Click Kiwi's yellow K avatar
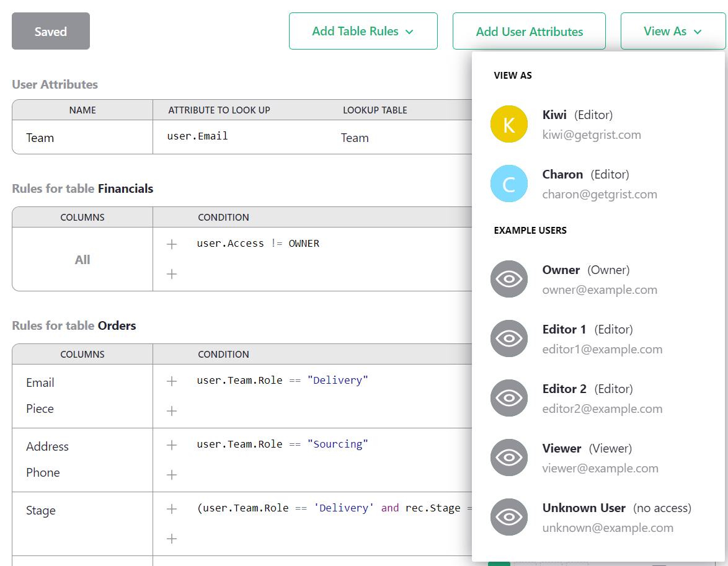The width and height of the screenshot is (728, 566). (x=508, y=125)
